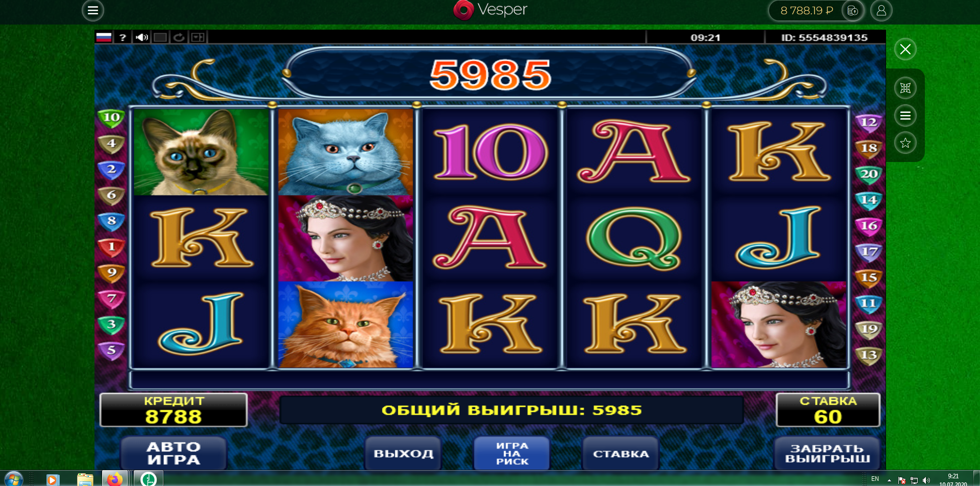
Task: Collect winnings with ЗАБРАТЬ ВЫИГРЫШ button
Action: pos(827,453)
